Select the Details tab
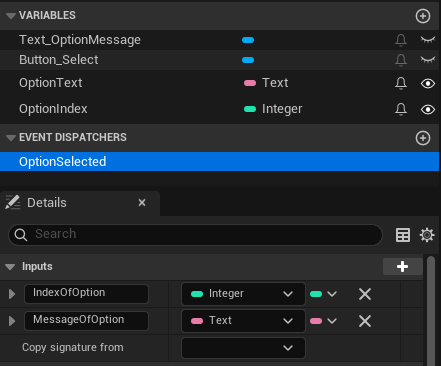 pos(80,203)
